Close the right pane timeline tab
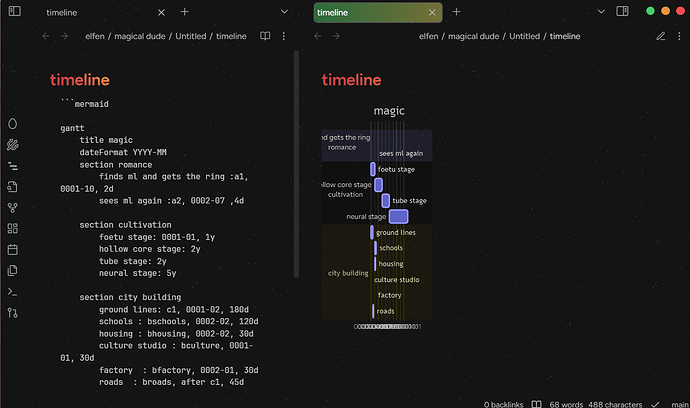 coord(432,13)
